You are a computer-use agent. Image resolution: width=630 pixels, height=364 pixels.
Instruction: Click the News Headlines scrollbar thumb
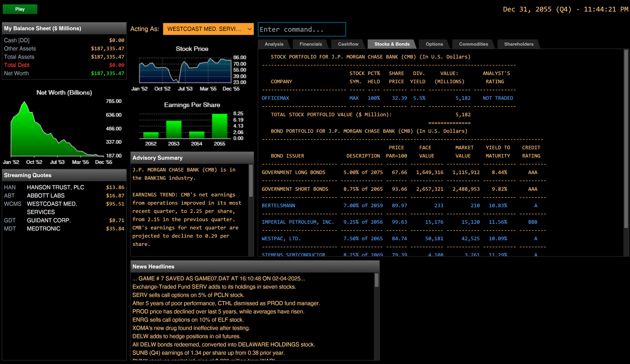point(377,280)
